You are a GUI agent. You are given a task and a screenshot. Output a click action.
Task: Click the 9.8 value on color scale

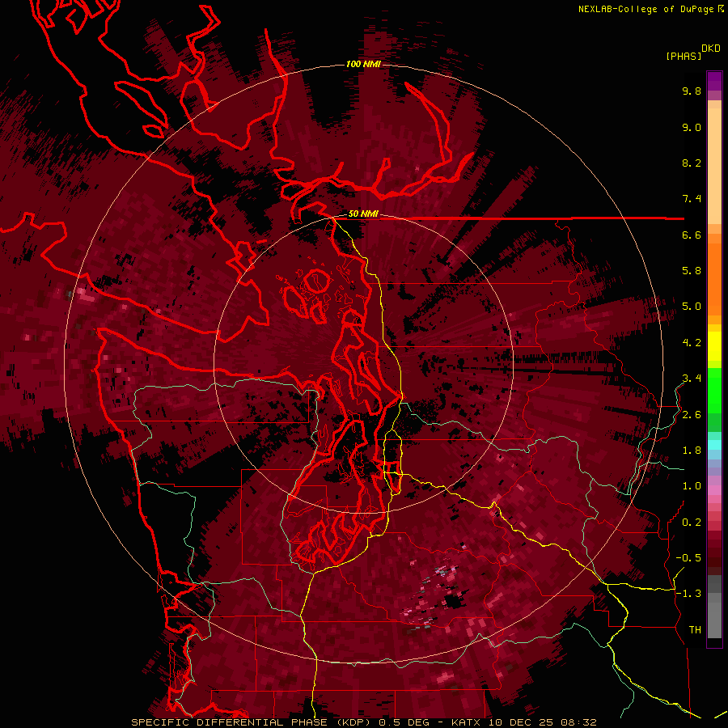[x=692, y=91]
